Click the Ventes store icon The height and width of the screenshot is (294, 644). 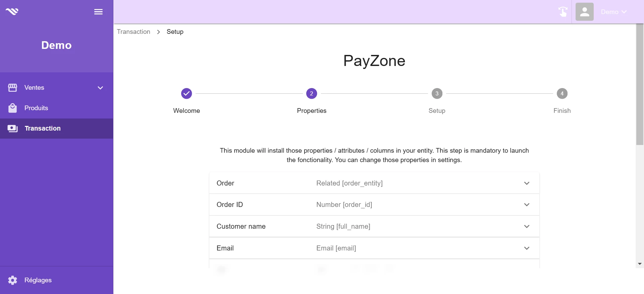pyautogui.click(x=12, y=88)
